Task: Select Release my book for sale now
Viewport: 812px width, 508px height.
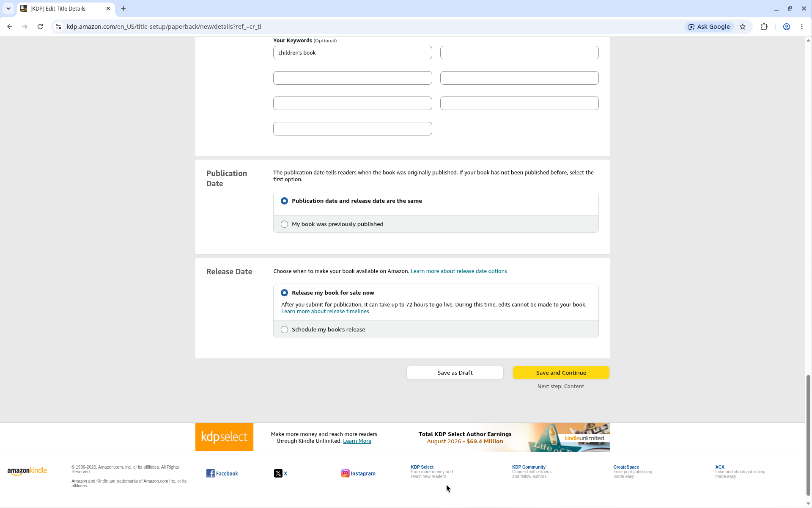Action: coord(284,293)
